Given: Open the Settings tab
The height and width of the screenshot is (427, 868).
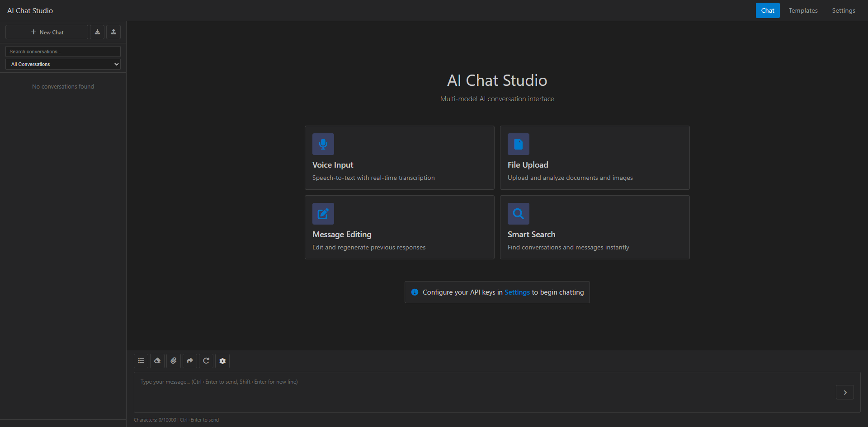Looking at the screenshot, I should (x=844, y=10).
